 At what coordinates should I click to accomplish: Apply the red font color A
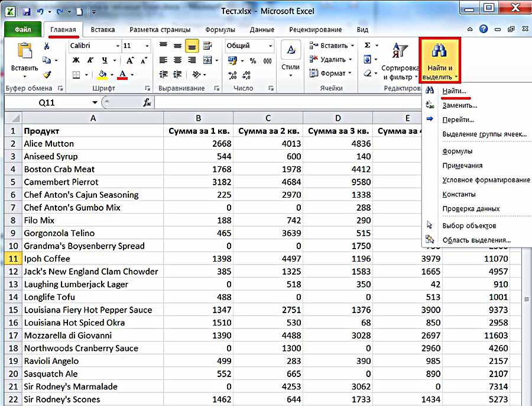tap(122, 75)
